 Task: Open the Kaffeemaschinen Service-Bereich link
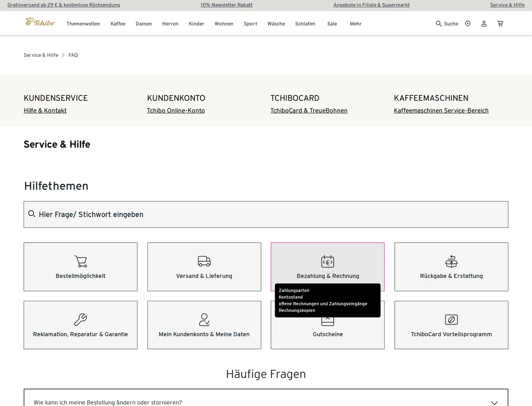pos(441,111)
